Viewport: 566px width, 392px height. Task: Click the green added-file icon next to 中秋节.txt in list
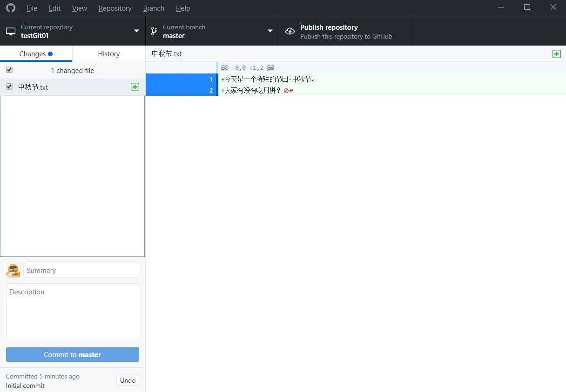135,87
